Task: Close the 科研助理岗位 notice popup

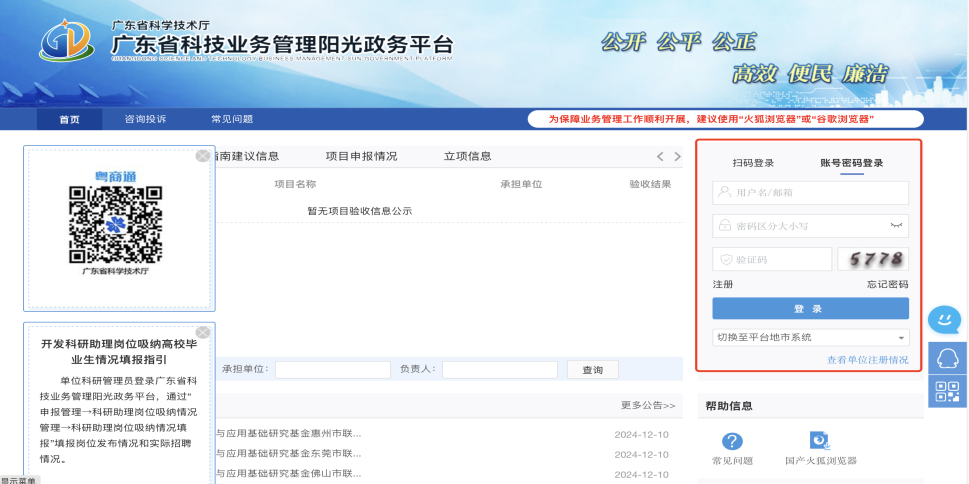Action: pos(203,332)
